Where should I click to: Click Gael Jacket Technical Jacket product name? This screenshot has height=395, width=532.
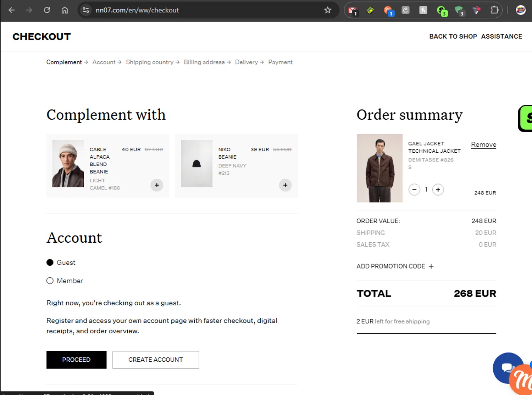point(434,147)
